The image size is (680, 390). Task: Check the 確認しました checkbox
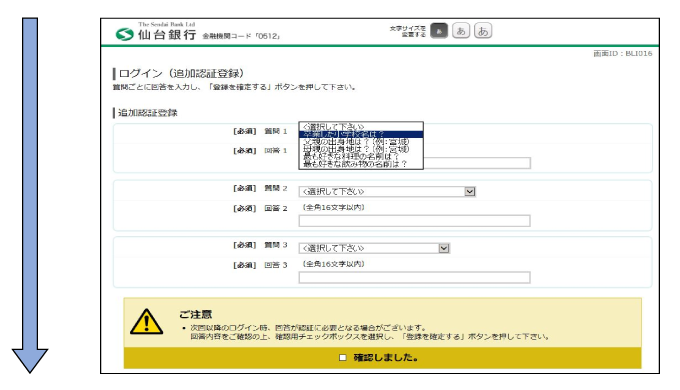pyautogui.click(x=343, y=357)
